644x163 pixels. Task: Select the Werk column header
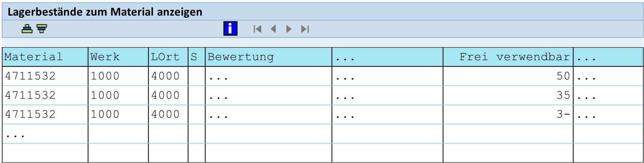click(118, 57)
